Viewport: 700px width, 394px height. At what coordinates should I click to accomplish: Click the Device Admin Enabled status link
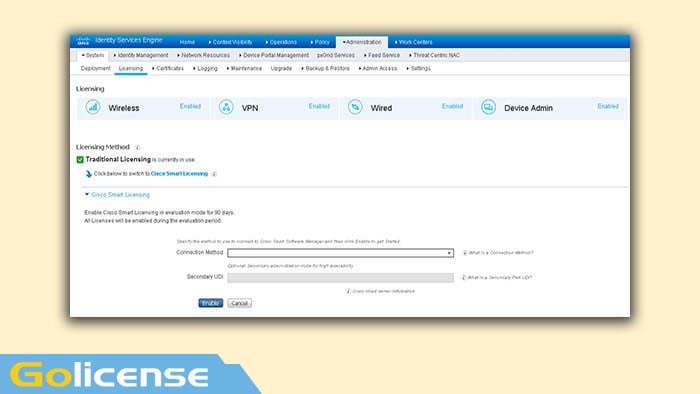pyautogui.click(x=608, y=106)
